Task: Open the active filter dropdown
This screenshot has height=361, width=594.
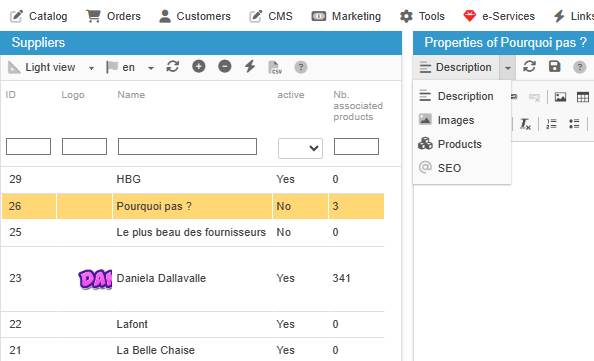Action: click(x=300, y=148)
